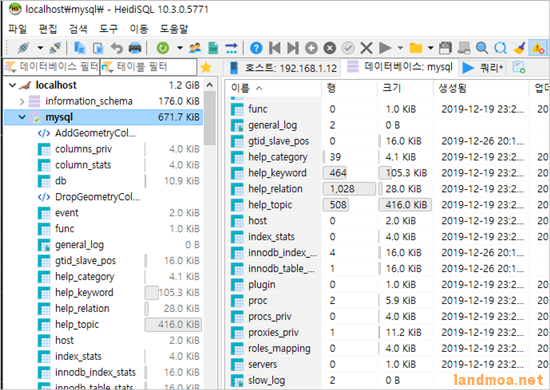Open the 도구 menu

click(x=108, y=29)
